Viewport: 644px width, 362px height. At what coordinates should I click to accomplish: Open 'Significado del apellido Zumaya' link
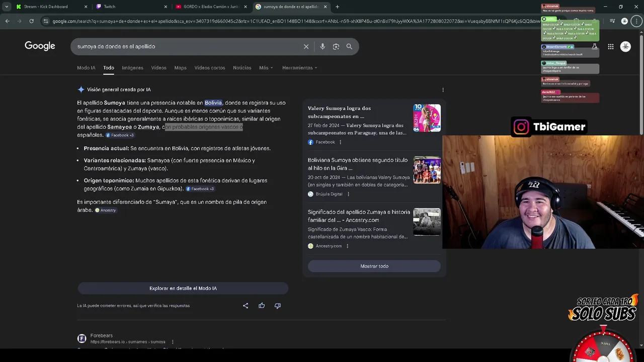pyautogui.click(x=359, y=216)
